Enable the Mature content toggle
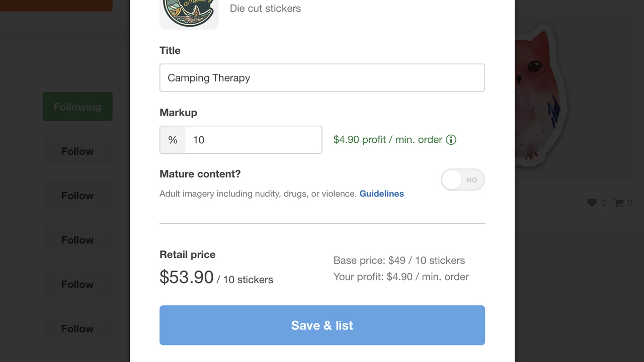This screenshot has height=362, width=644. [462, 179]
